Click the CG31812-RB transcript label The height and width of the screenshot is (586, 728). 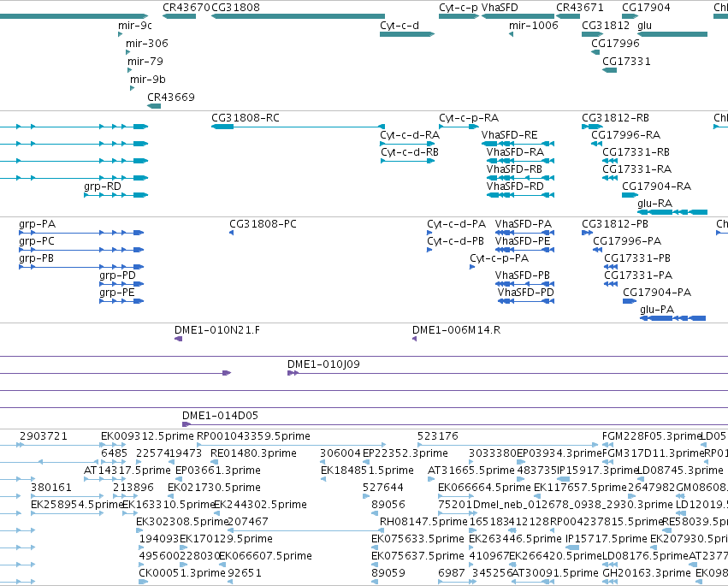[x=615, y=118]
